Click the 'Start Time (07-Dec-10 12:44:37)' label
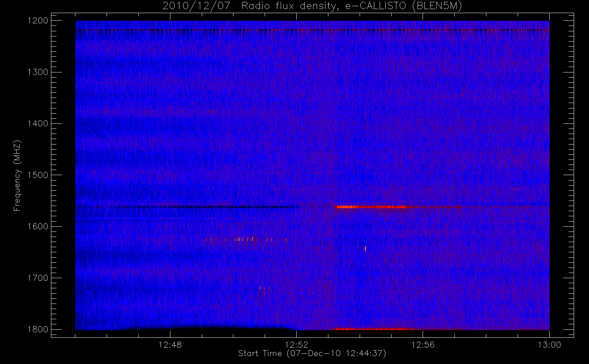589x364 pixels. tap(312, 353)
